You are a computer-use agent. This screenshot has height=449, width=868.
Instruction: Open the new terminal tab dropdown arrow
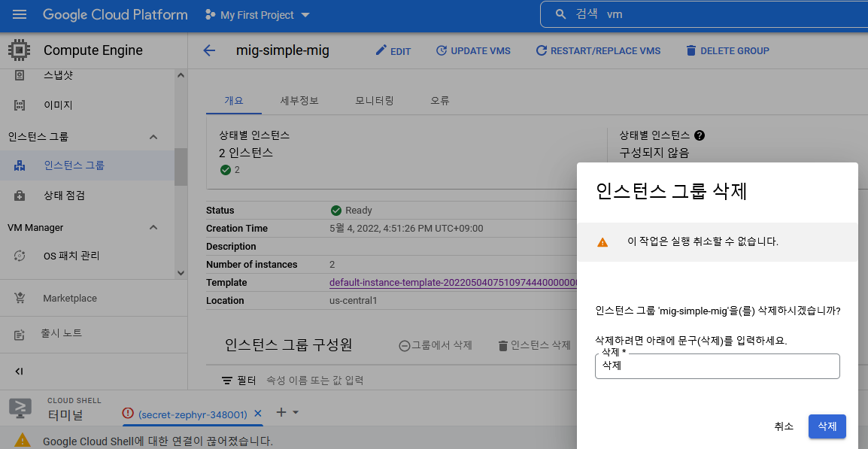296,412
